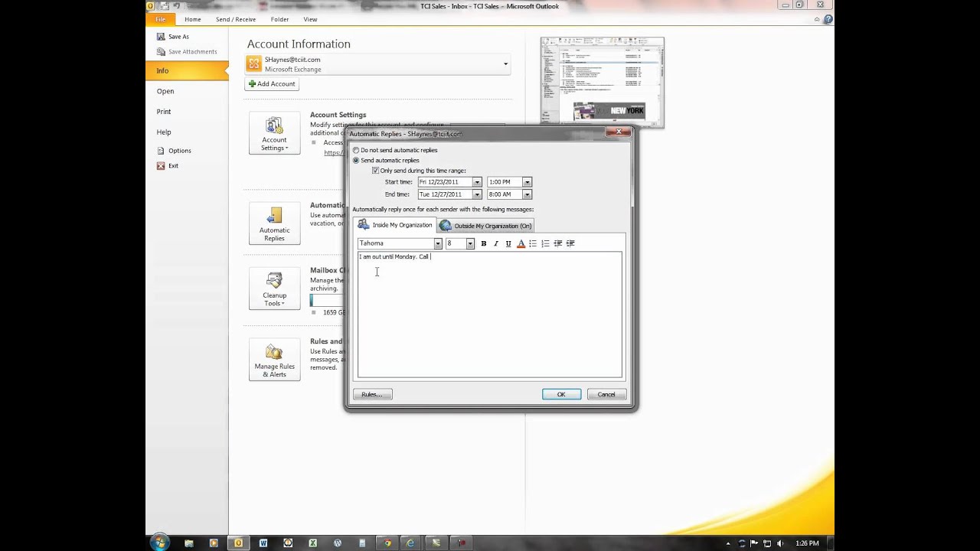
Task: Switch to Outside My Organization tab
Action: (x=485, y=226)
